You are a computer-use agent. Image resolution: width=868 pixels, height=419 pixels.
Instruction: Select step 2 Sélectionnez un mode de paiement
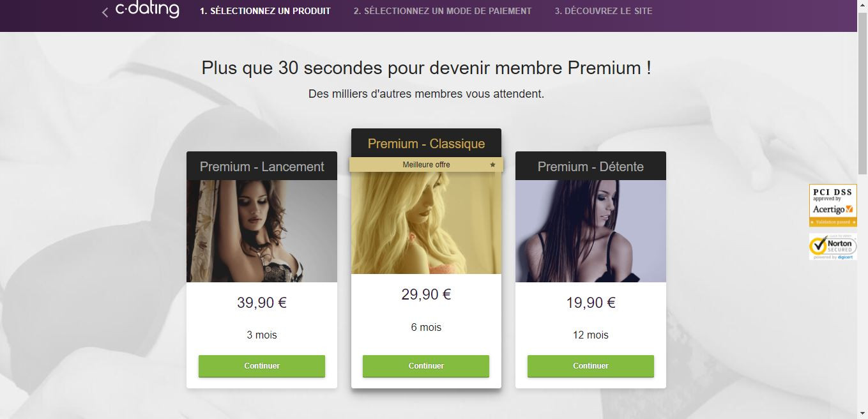point(443,11)
